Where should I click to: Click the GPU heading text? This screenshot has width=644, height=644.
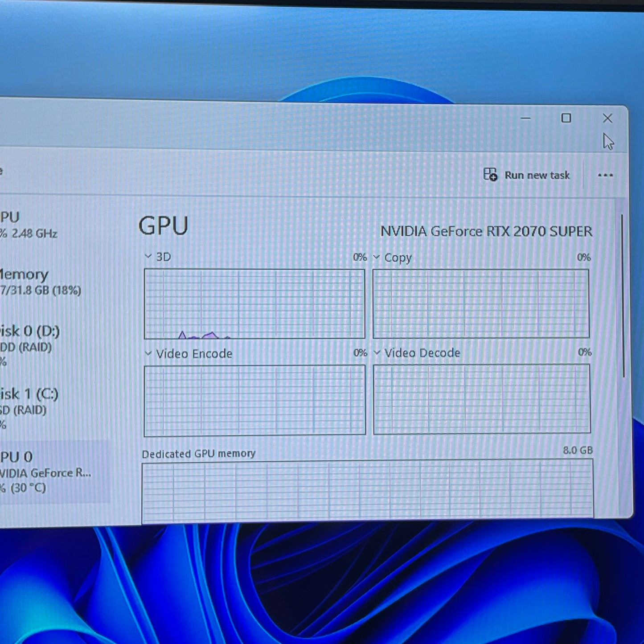pos(163,226)
